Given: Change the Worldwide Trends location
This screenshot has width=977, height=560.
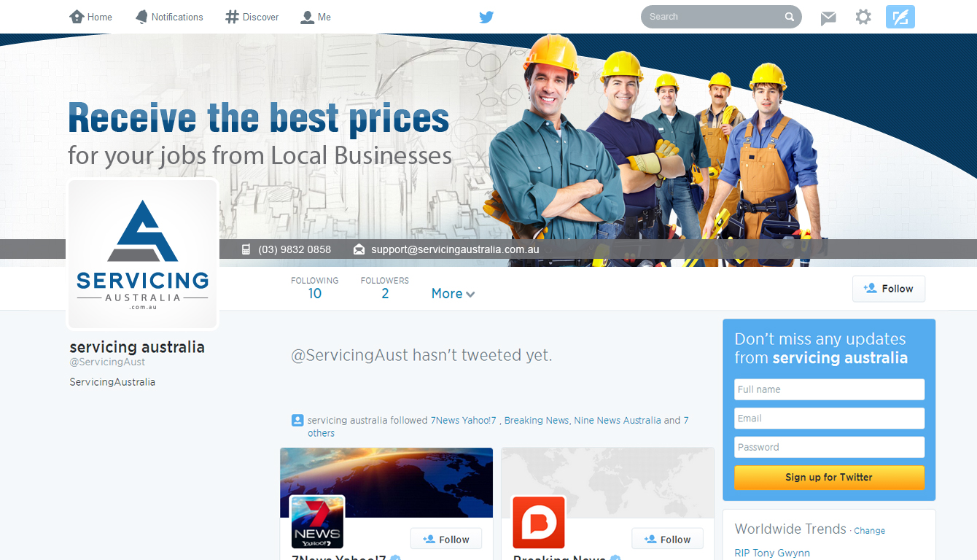Looking at the screenshot, I should tap(869, 530).
